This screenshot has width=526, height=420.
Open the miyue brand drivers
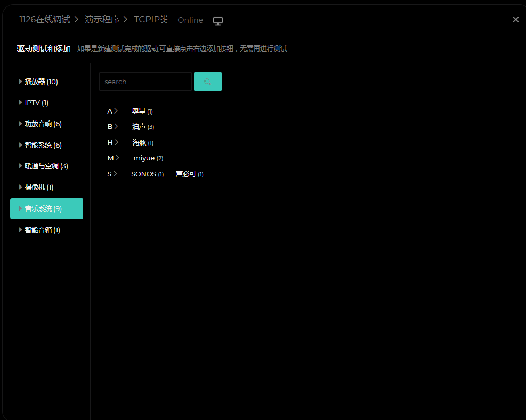tap(144, 158)
